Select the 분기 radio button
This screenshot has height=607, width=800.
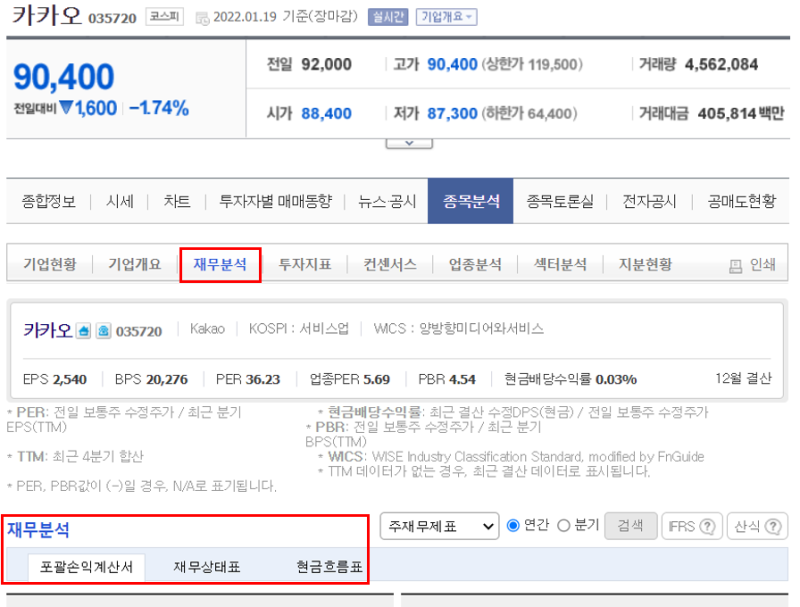(563, 525)
